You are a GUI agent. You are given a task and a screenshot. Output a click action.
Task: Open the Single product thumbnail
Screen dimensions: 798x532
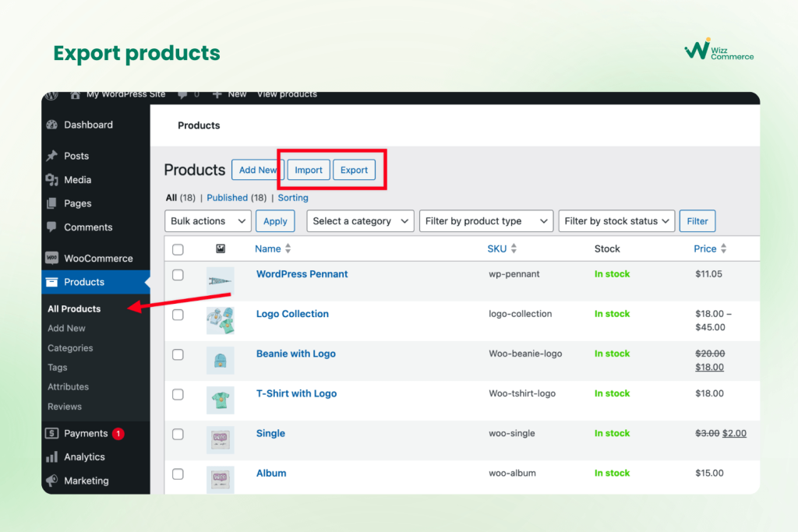[x=221, y=439]
